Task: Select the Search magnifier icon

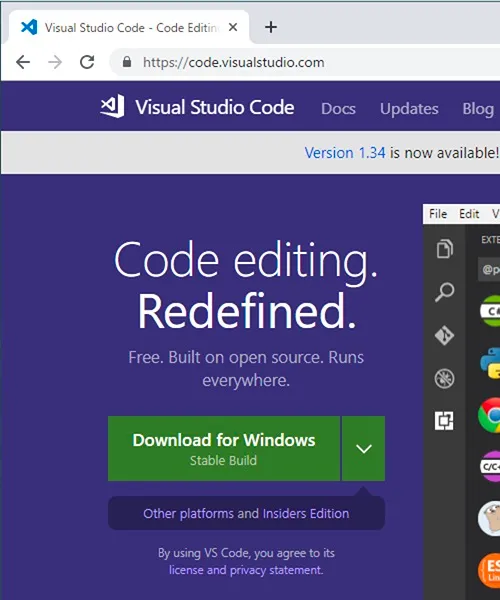Action: click(445, 292)
